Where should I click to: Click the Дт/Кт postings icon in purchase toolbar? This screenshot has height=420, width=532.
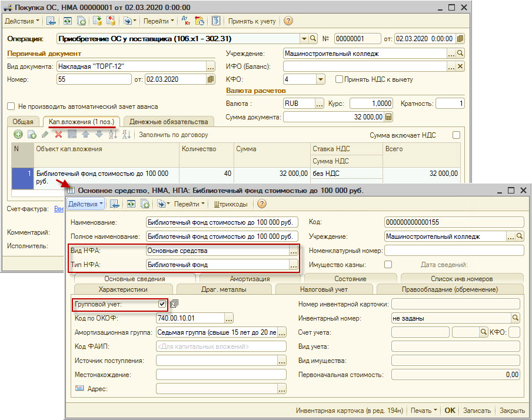click(x=185, y=21)
